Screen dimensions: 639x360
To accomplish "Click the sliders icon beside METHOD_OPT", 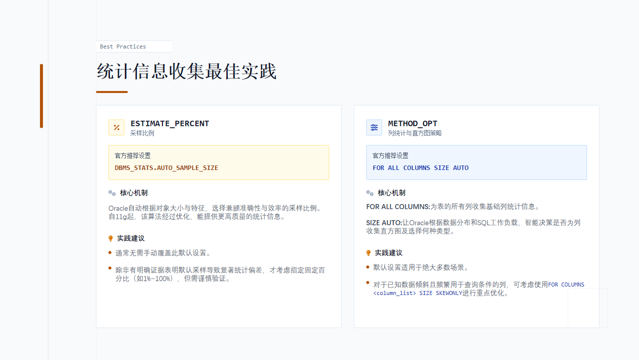I will [374, 128].
